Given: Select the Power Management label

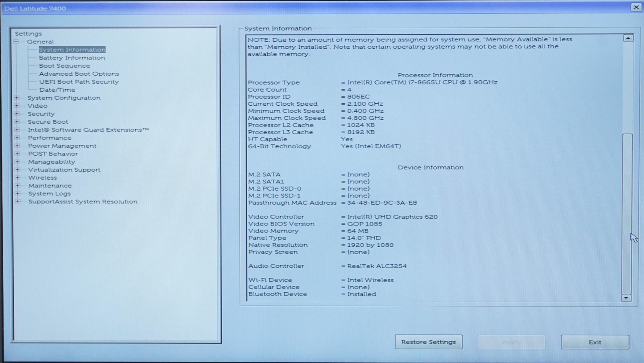Looking at the screenshot, I should [62, 146].
